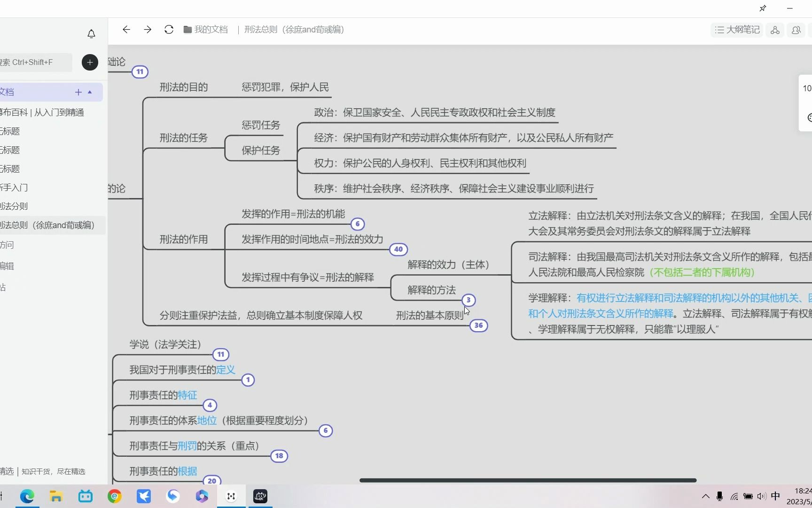
Task: Click the 秩序：维护社会秩序 node
Action: coord(454,189)
